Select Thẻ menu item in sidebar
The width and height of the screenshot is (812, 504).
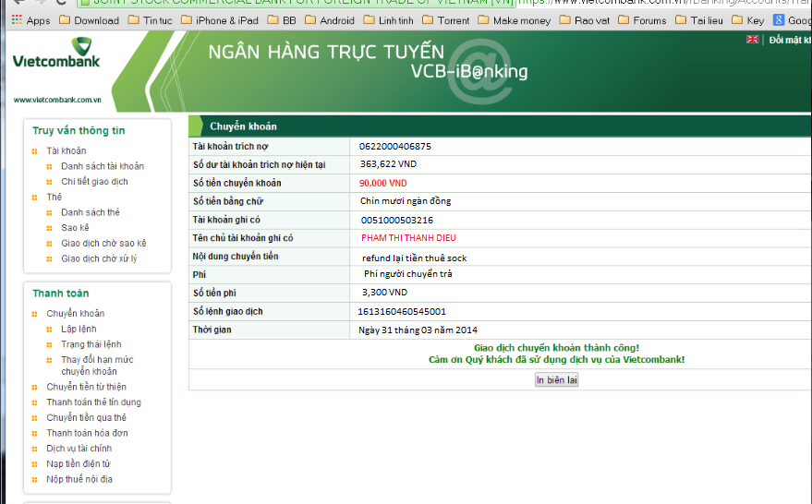coord(54,197)
